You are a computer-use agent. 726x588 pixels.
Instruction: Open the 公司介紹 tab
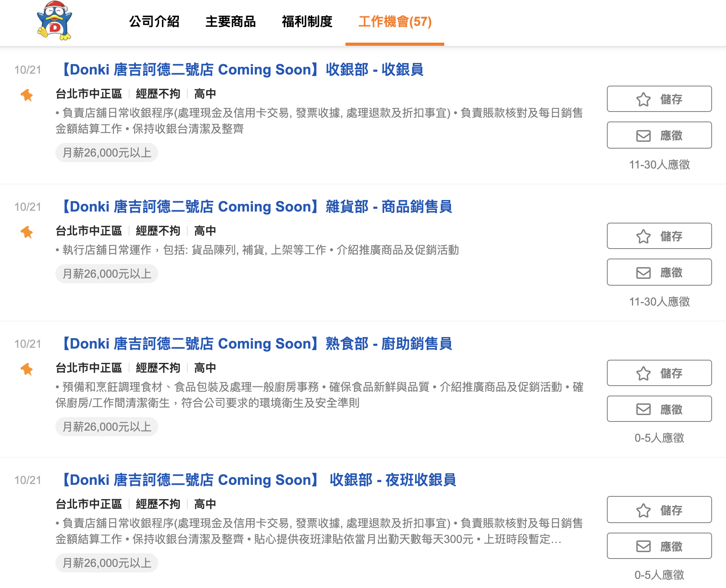click(x=154, y=22)
